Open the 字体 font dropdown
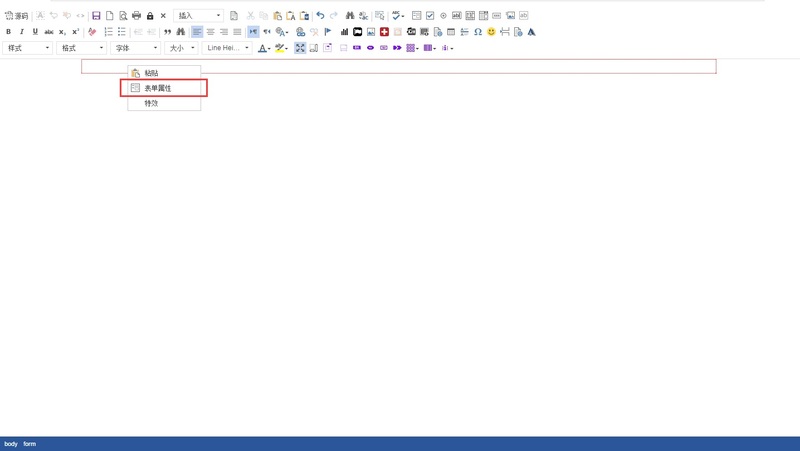800x451 pixels. [135, 48]
